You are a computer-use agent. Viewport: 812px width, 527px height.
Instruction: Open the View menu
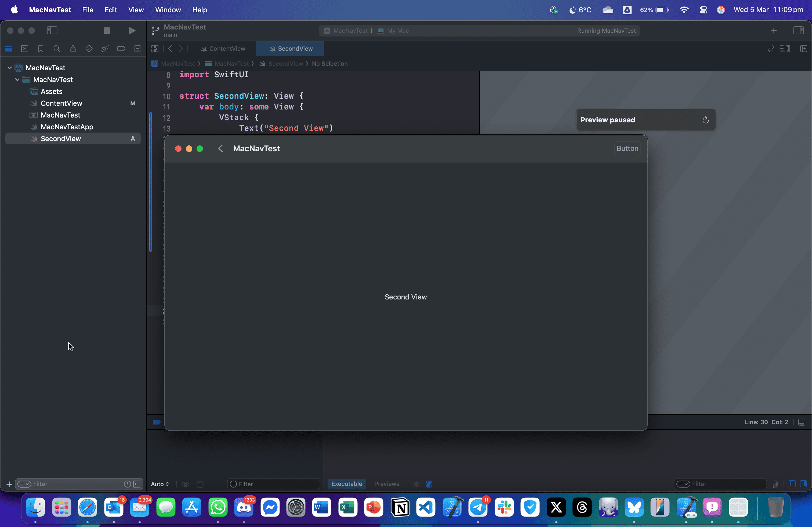pos(136,10)
